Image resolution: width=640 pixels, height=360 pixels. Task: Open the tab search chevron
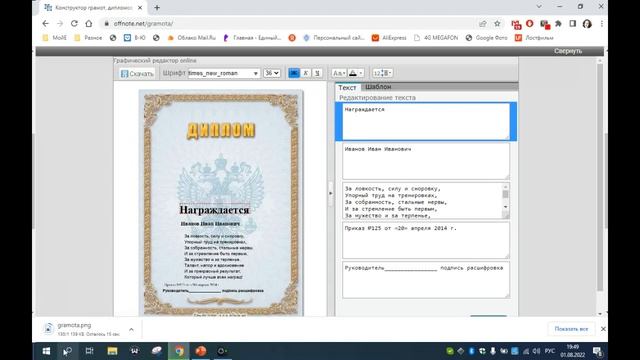tap(539, 7)
